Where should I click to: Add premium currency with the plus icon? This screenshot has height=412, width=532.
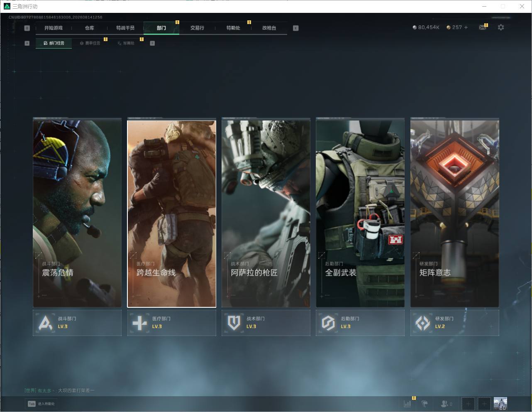tap(466, 27)
